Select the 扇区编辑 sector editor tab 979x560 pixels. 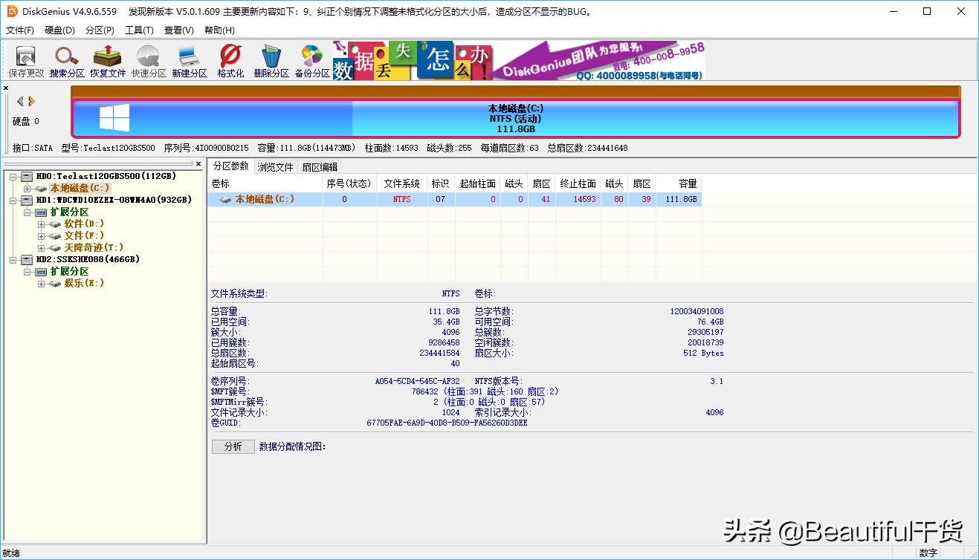coord(320,166)
